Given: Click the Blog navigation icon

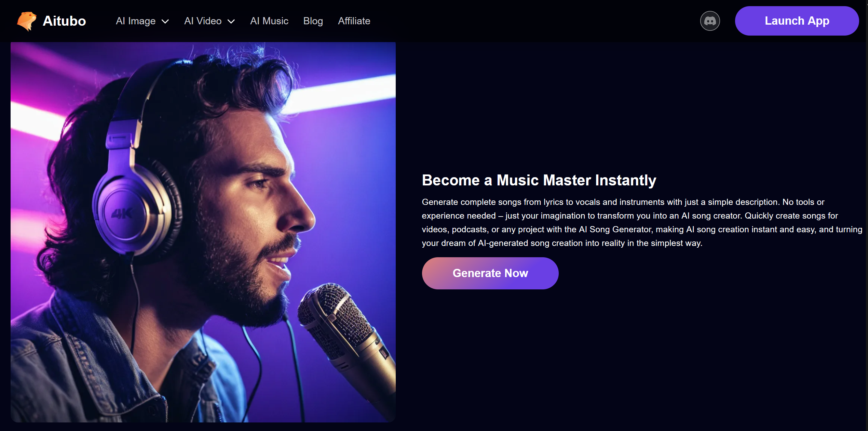Looking at the screenshot, I should click(x=313, y=21).
